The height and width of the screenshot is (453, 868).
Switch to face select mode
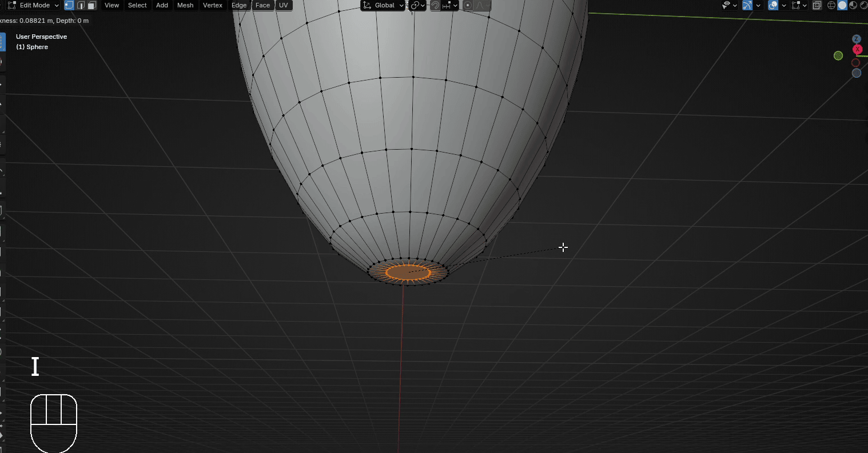pos(91,5)
